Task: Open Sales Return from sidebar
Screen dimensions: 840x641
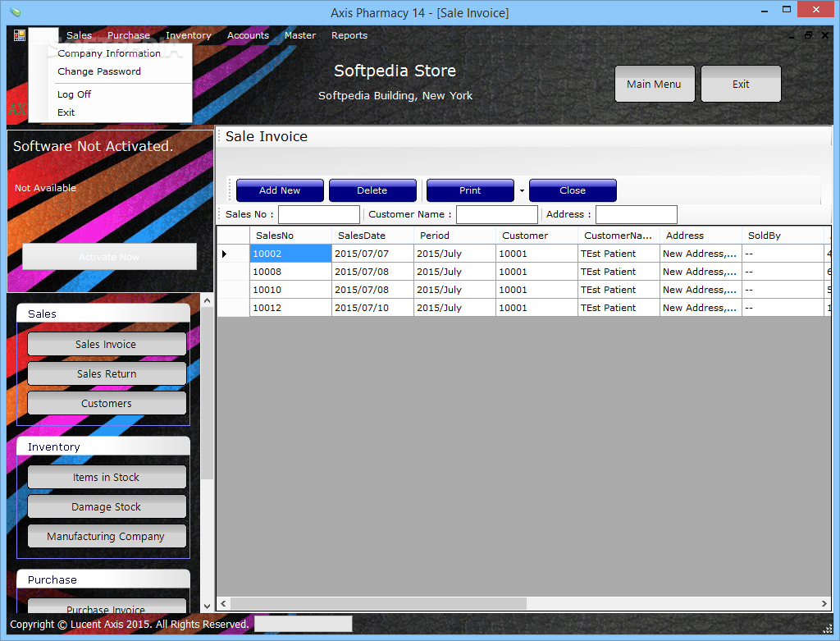Action: point(107,374)
